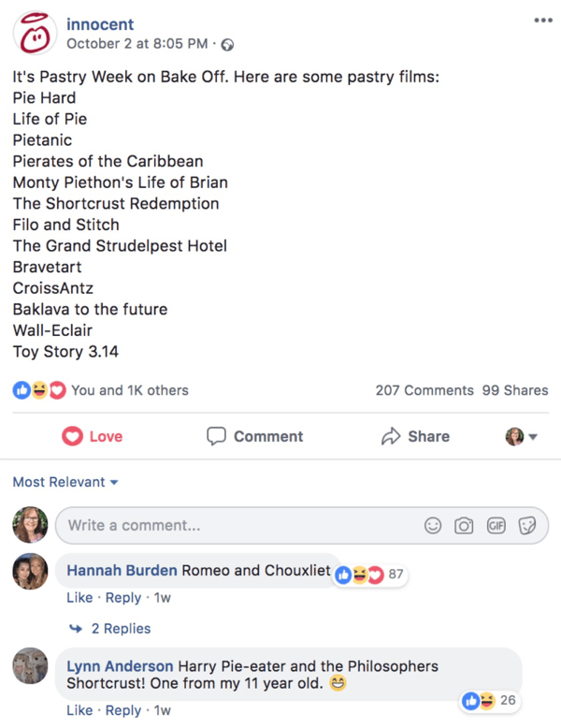Screen dimensions: 561x728
Task: Click the innocent page logo avatar
Action: (x=31, y=34)
